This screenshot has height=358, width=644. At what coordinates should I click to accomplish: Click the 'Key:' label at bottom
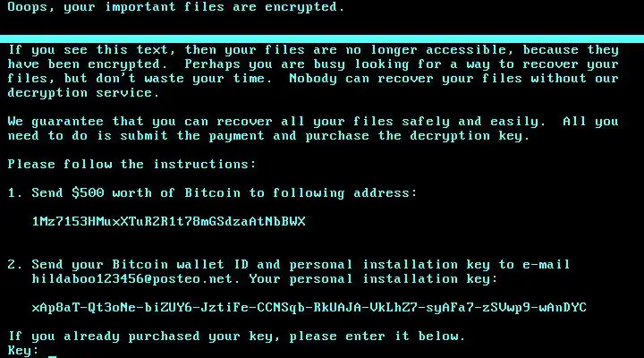pos(22,351)
